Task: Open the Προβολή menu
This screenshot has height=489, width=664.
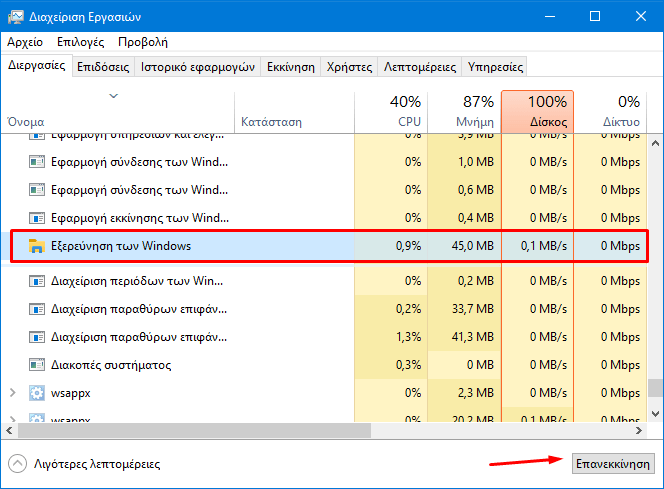Action: (x=143, y=42)
